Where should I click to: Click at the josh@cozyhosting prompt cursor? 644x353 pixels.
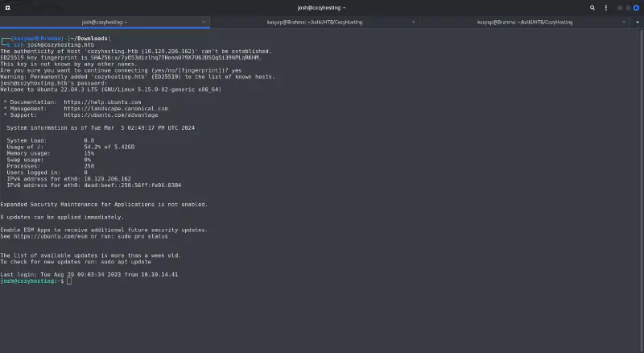[x=69, y=280]
